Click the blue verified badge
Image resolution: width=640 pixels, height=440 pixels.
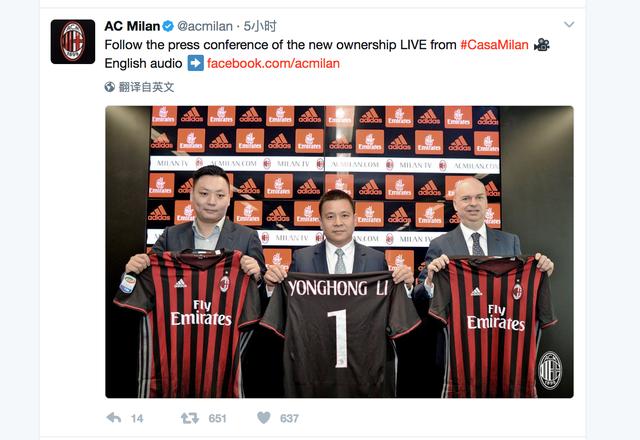(x=168, y=26)
